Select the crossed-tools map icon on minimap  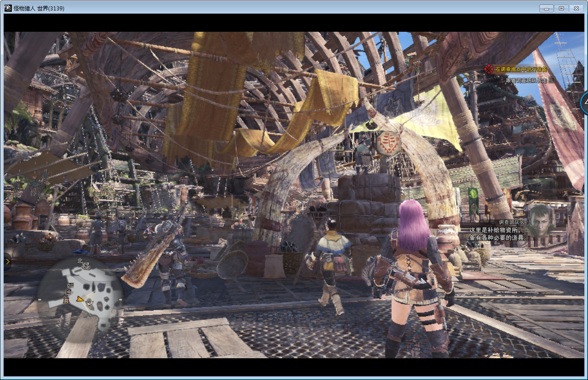pyautogui.click(x=69, y=292)
